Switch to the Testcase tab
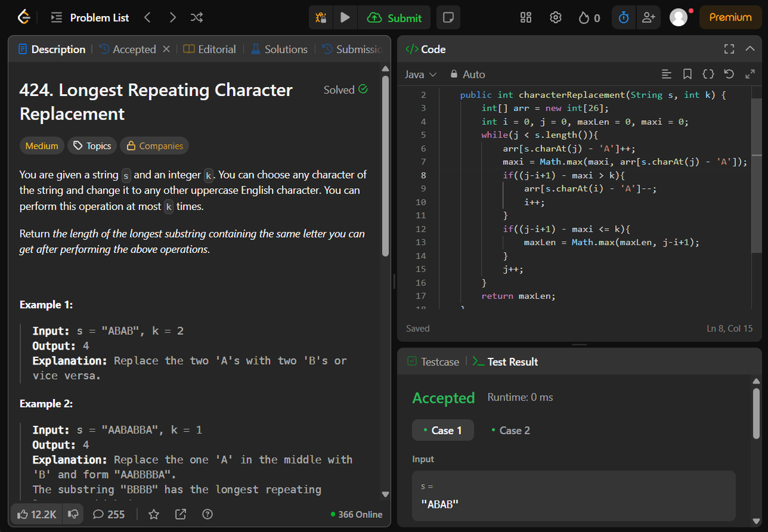The height and width of the screenshot is (532, 768). pyautogui.click(x=433, y=362)
